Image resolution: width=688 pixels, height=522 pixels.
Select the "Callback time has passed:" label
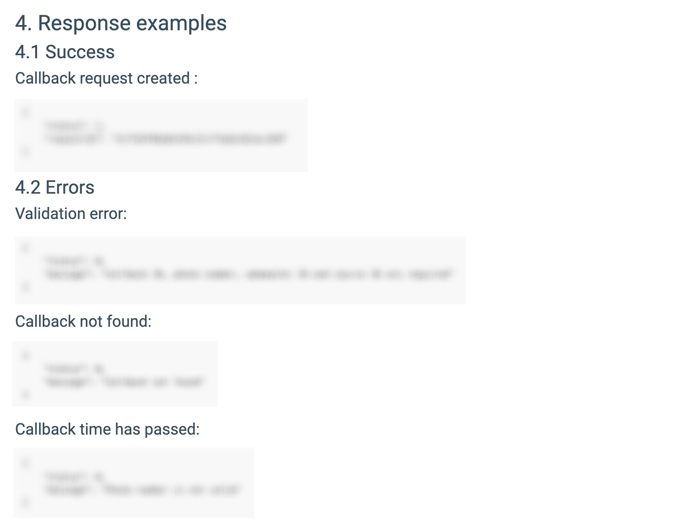(x=107, y=429)
